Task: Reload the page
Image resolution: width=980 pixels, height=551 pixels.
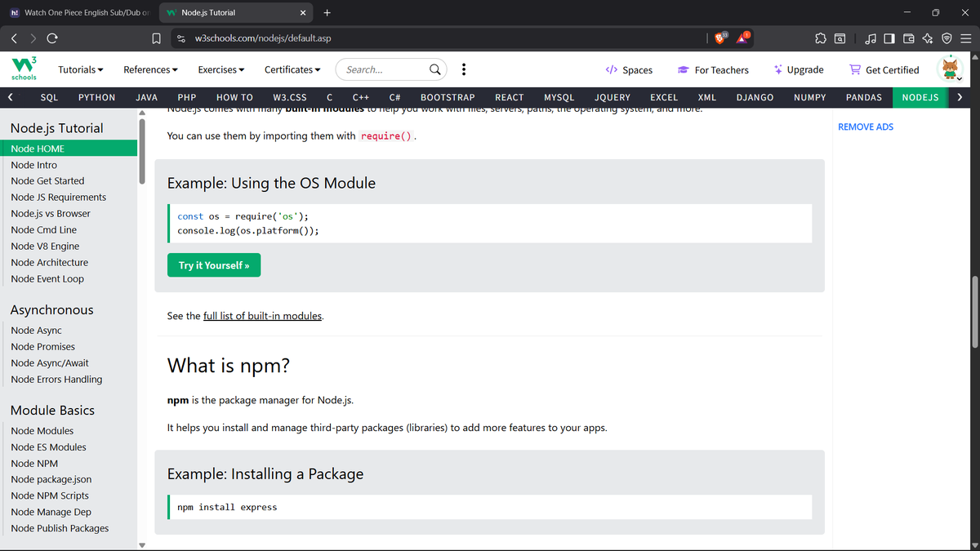Action: click(x=52, y=38)
